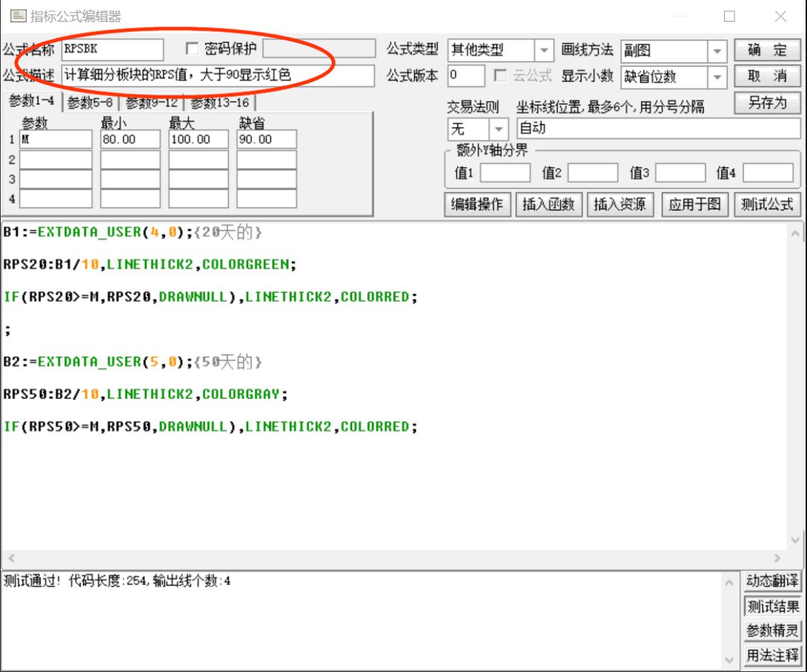Viewport: 807px width, 672px height.
Task: Enable the 密码保护 checkbox
Action: pyautogui.click(x=193, y=49)
